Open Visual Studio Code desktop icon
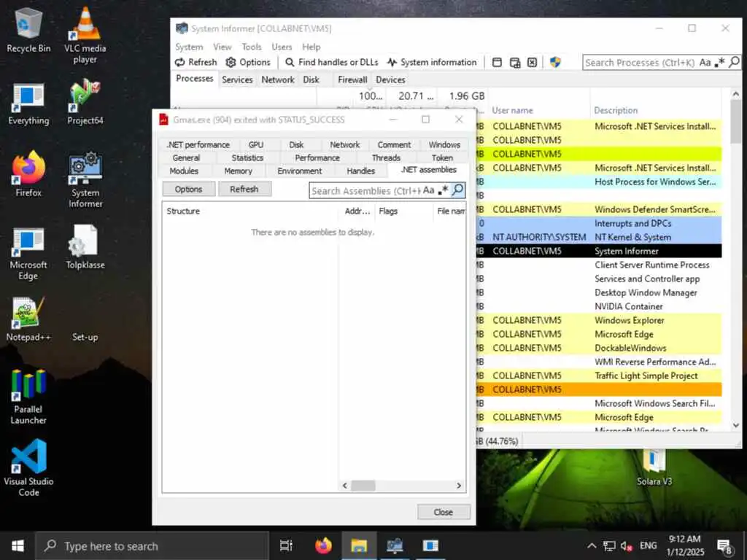747x560 pixels. [28, 468]
